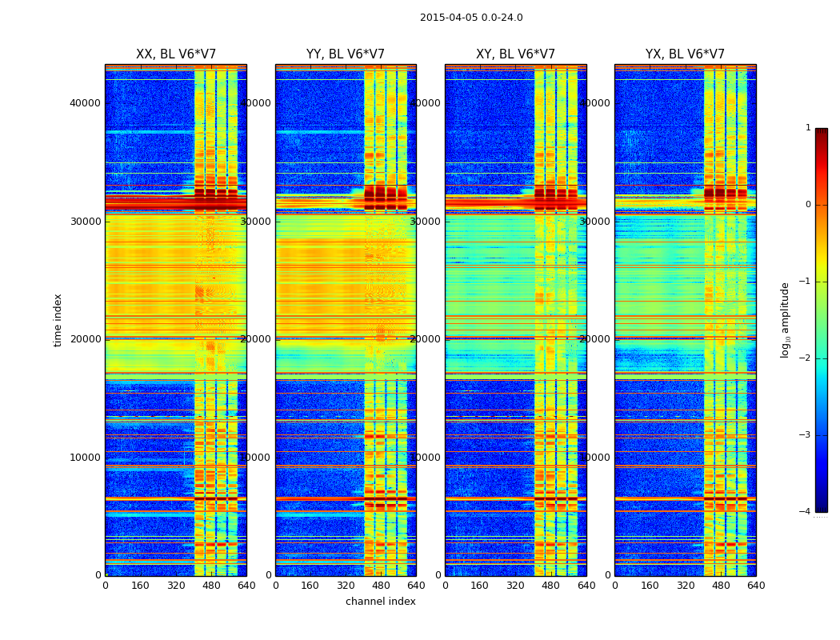840x640 pixels.
Task: Select the "YY, BL V6*V7" subplot title
Action: point(346,54)
